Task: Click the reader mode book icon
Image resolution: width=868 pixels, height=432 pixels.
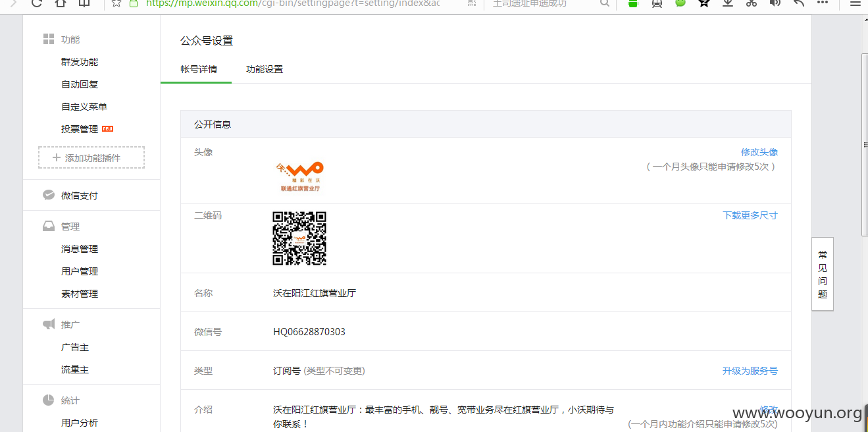Action: [x=84, y=3]
